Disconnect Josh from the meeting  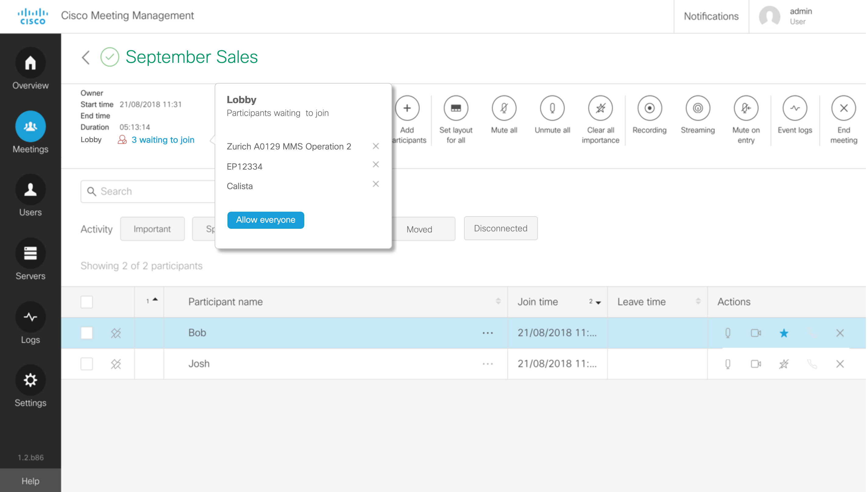point(840,364)
